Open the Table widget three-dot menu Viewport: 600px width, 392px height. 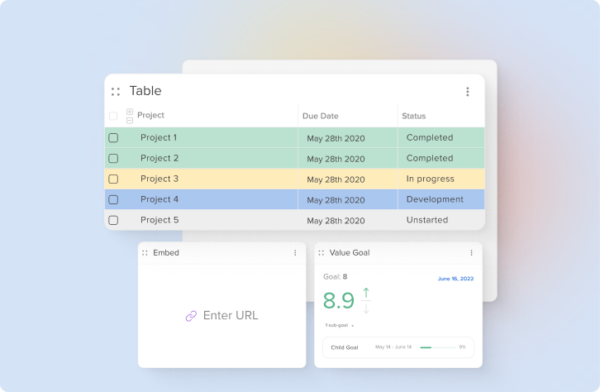coord(467,91)
